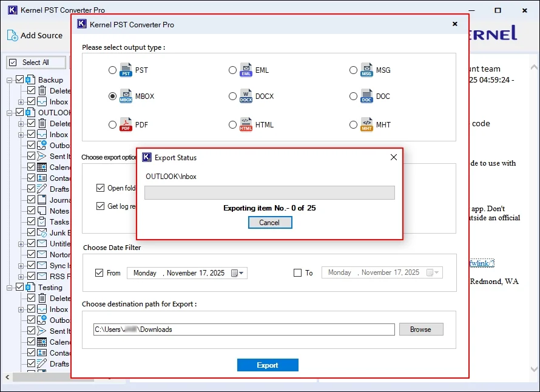Viewport: 540px width, 392px height.
Task: Click the Add Source icon
Action: 13,36
